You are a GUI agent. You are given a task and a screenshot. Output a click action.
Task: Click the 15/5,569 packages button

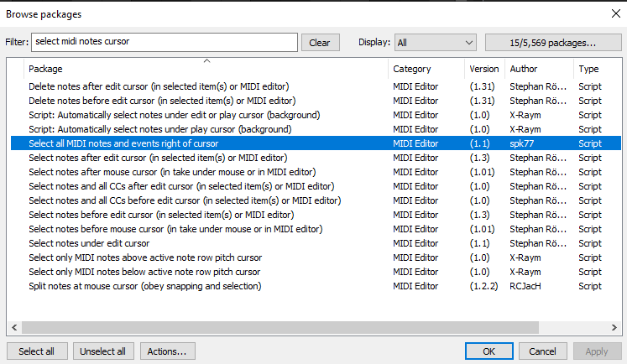tap(551, 42)
